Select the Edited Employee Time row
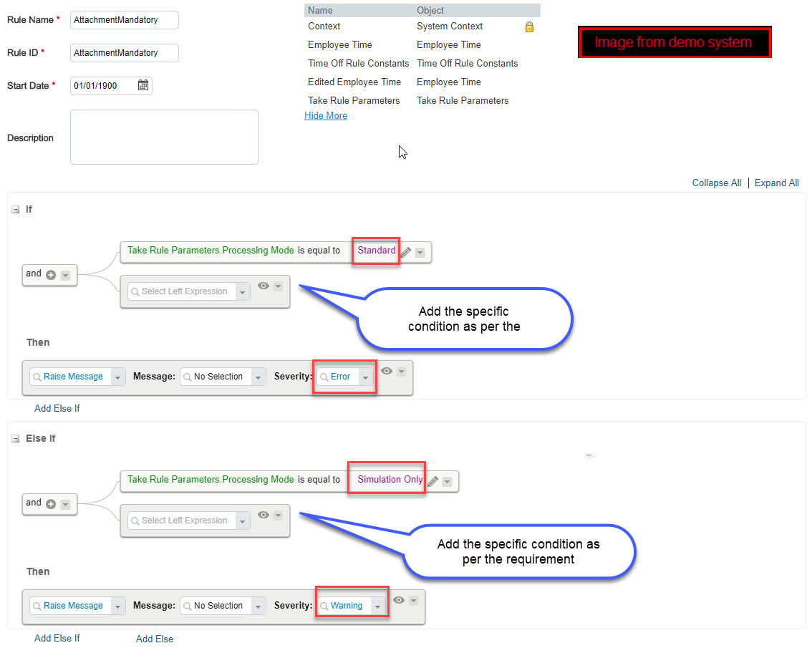Image resolution: width=812 pixels, height=653 pixels. (x=422, y=82)
